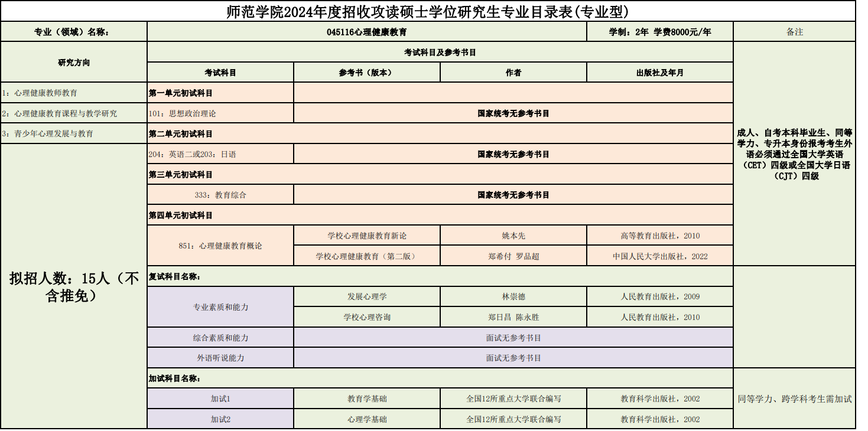Select the 拟招人数：15人 cell
Screen dimensions: 868x431
[x=74, y=286]
